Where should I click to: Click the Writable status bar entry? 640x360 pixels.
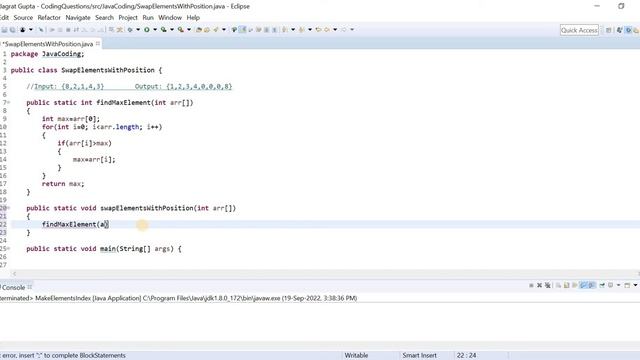pos(356,356)
